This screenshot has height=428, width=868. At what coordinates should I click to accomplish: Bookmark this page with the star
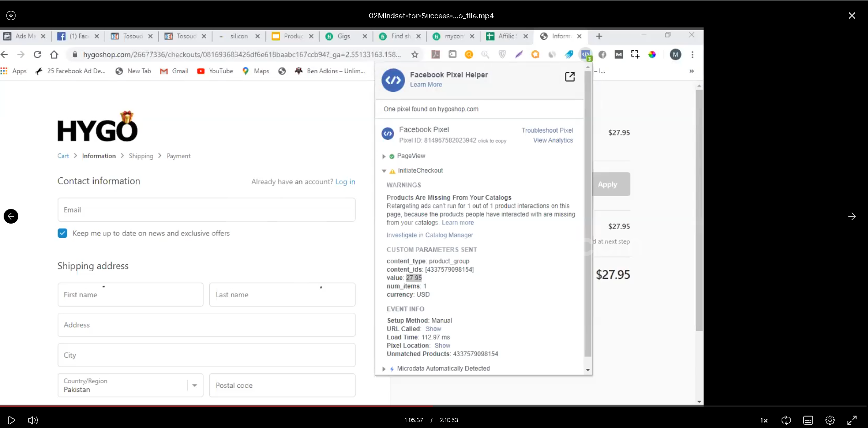[x=415, y=54]
